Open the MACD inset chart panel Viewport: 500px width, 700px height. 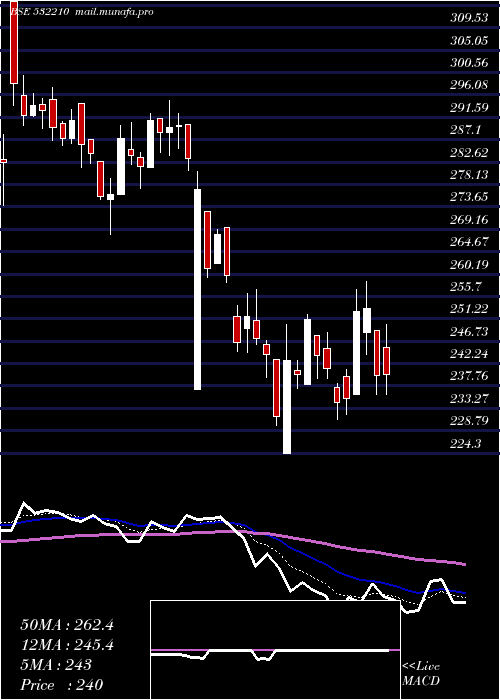point(275,650)
